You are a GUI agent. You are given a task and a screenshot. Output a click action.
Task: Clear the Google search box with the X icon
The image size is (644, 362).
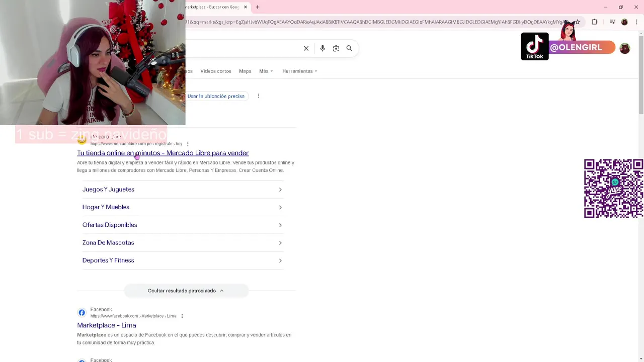click(x=306, y=48)
